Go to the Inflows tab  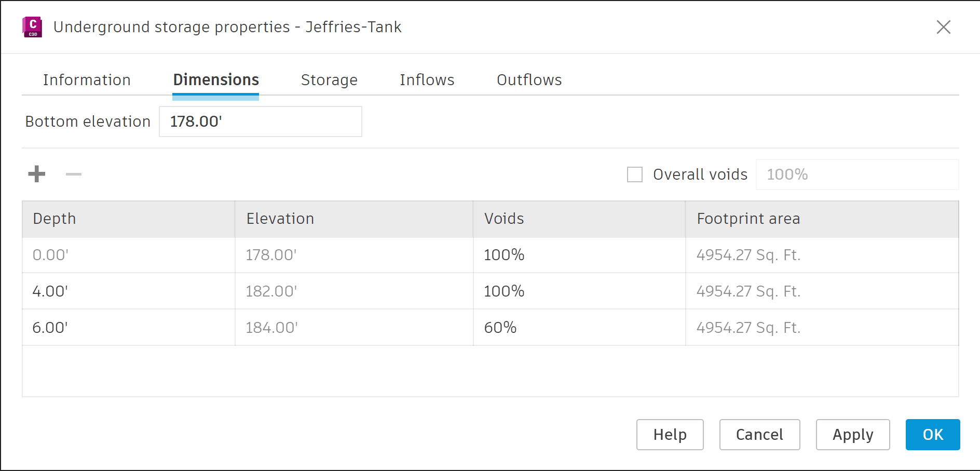pos(427,80)
